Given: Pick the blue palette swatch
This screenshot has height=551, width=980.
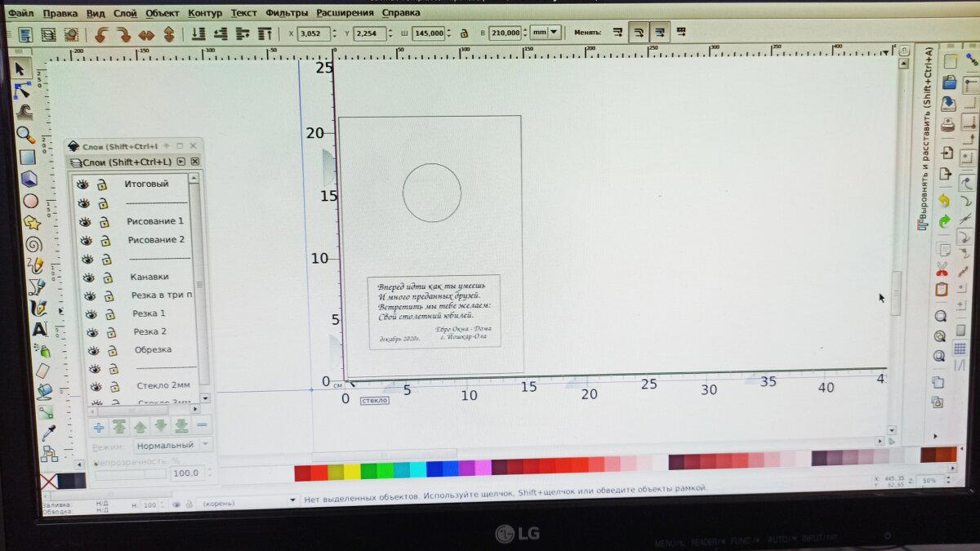Looking at the screenshot, I should [434, 469].
